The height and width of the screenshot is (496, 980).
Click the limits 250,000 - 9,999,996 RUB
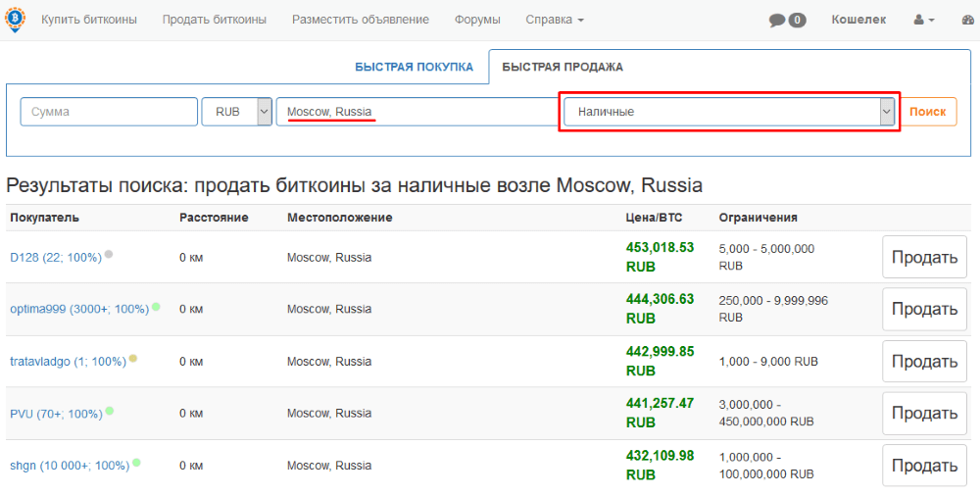tap(773, 309)
